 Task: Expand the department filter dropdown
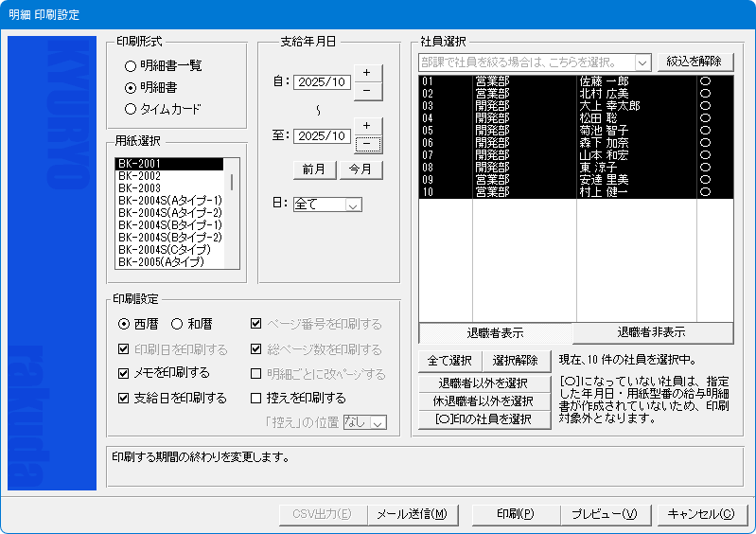click(x=642, y=62)
